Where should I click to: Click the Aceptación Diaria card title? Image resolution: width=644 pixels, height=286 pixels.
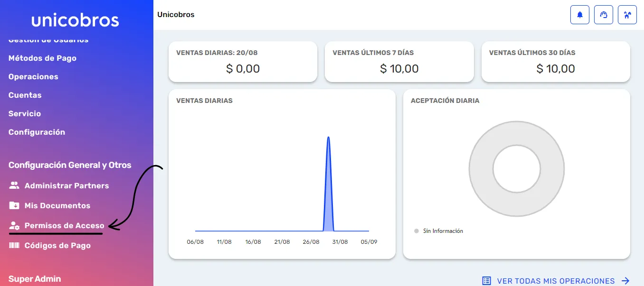(x=445, y=101)
